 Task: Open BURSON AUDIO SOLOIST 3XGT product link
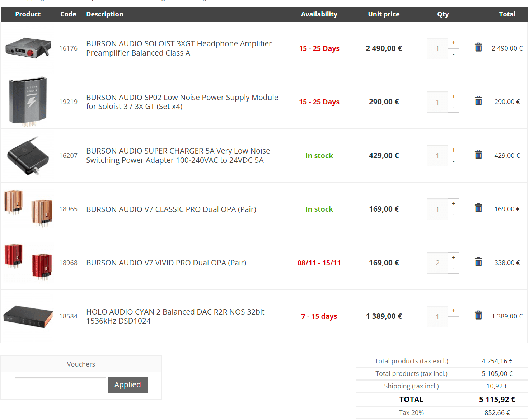179,48
